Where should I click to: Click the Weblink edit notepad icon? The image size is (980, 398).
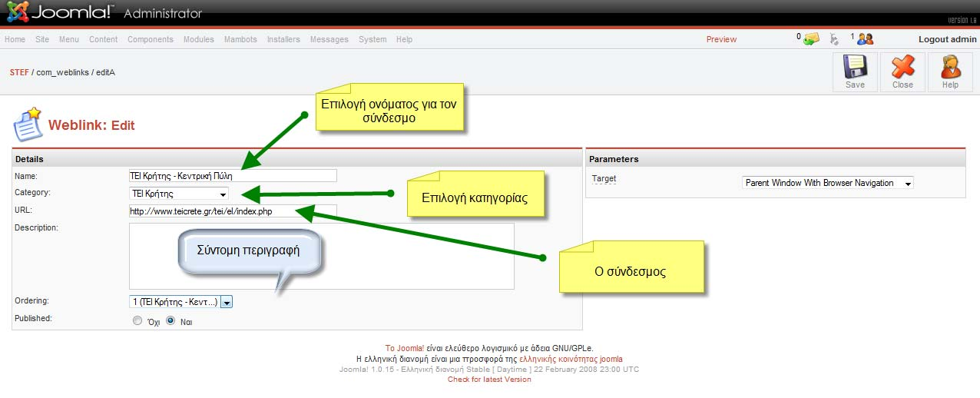pyautogui.click(x=28, y=124)
